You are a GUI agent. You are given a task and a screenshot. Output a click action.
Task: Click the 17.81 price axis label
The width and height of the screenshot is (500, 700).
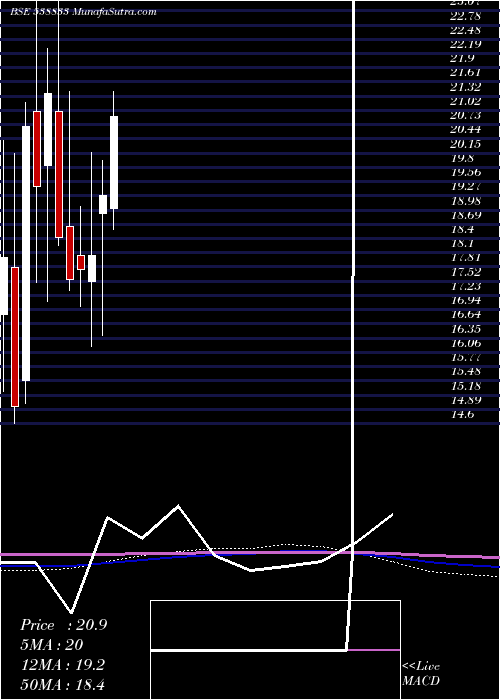pyautogui.click(x=466, y=258)
